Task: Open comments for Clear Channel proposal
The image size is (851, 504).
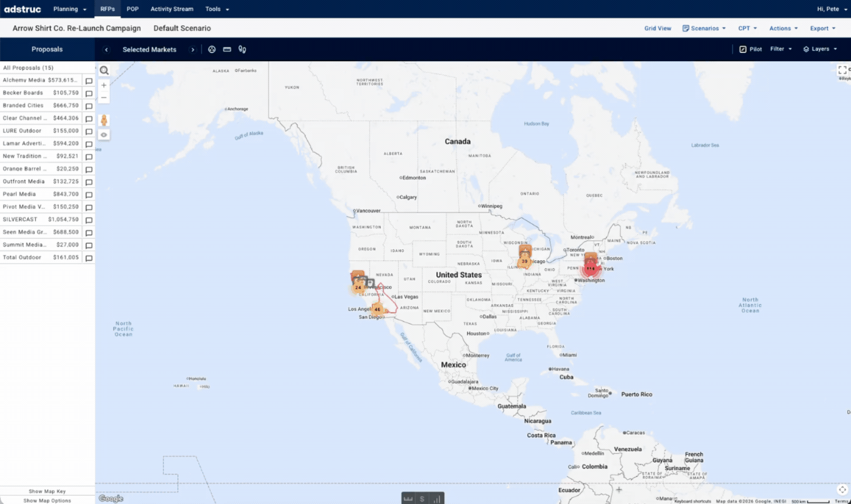Action: click(89, 119)
